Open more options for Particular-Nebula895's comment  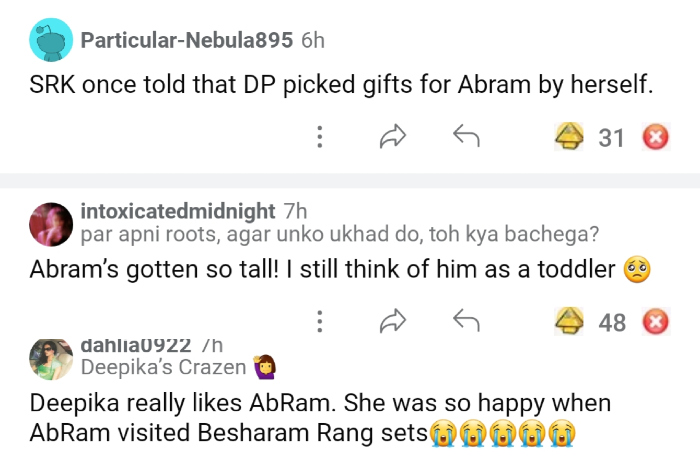click(x=319, y=137)
